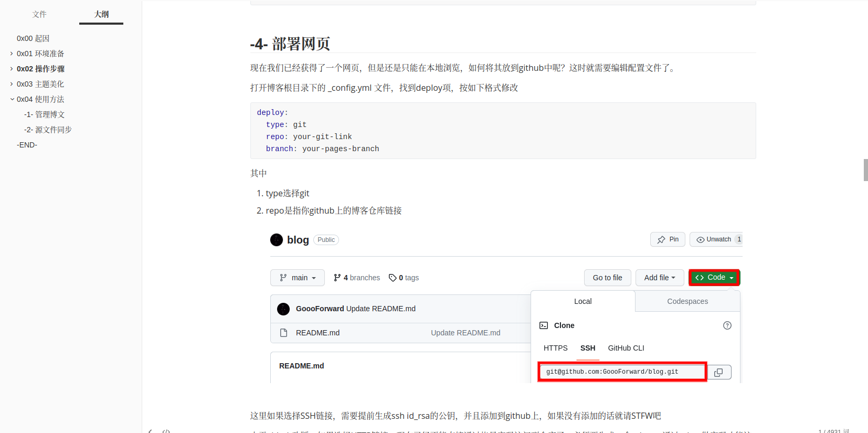
Task: Click the paragraph about SSH链接 and id_rsa
Action: (456, 416)
